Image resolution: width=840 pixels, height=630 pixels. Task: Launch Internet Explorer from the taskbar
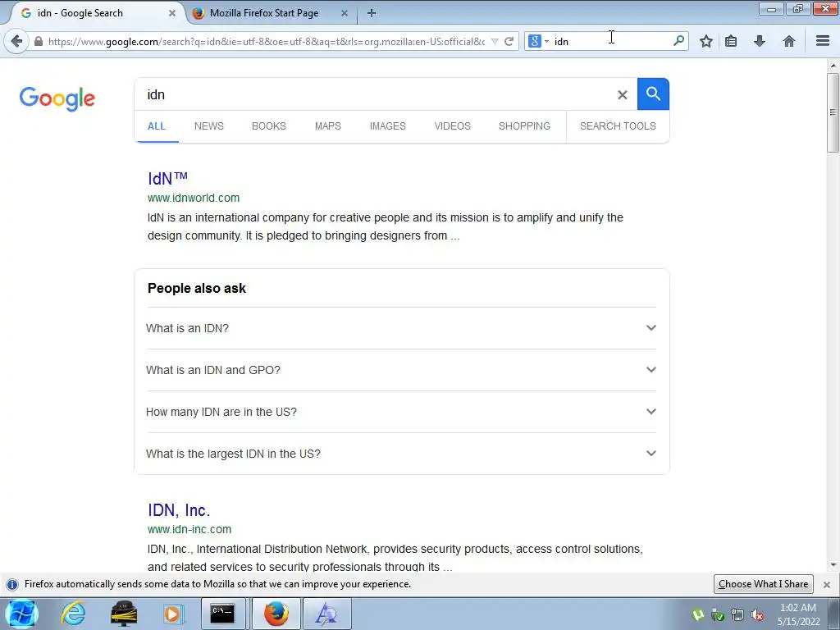[x=73, y=614]
